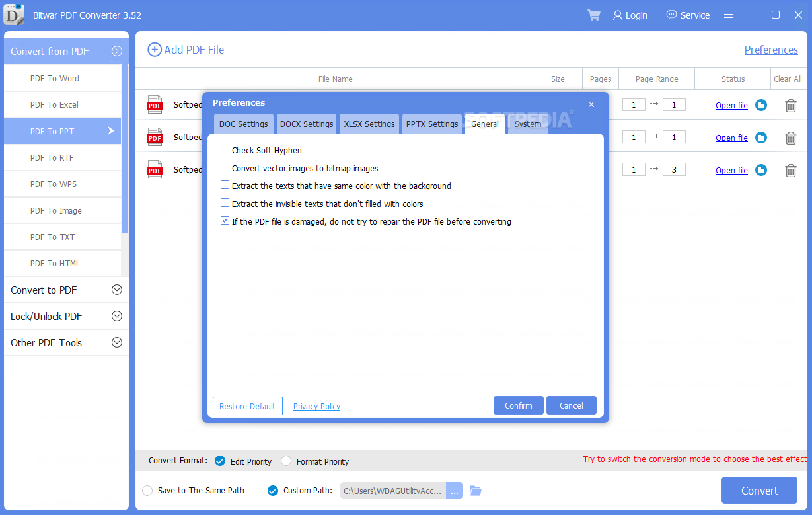Click PDF icon of first file row

[155, 104]
